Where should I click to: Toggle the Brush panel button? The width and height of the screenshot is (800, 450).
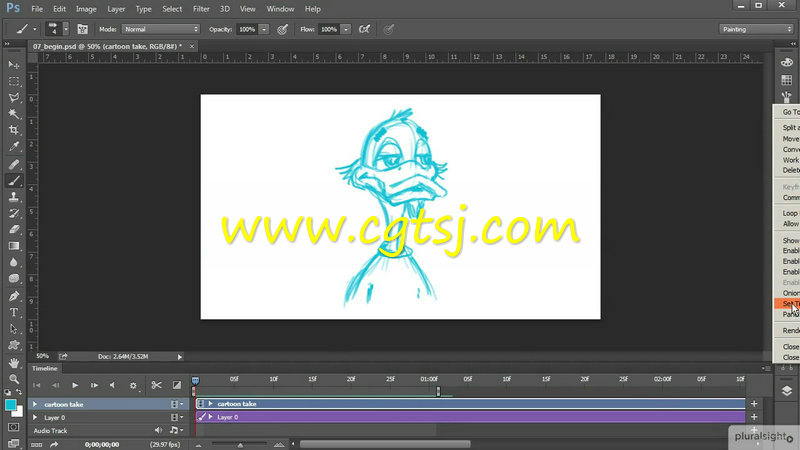pyautogui.click(x=82, y=29)
